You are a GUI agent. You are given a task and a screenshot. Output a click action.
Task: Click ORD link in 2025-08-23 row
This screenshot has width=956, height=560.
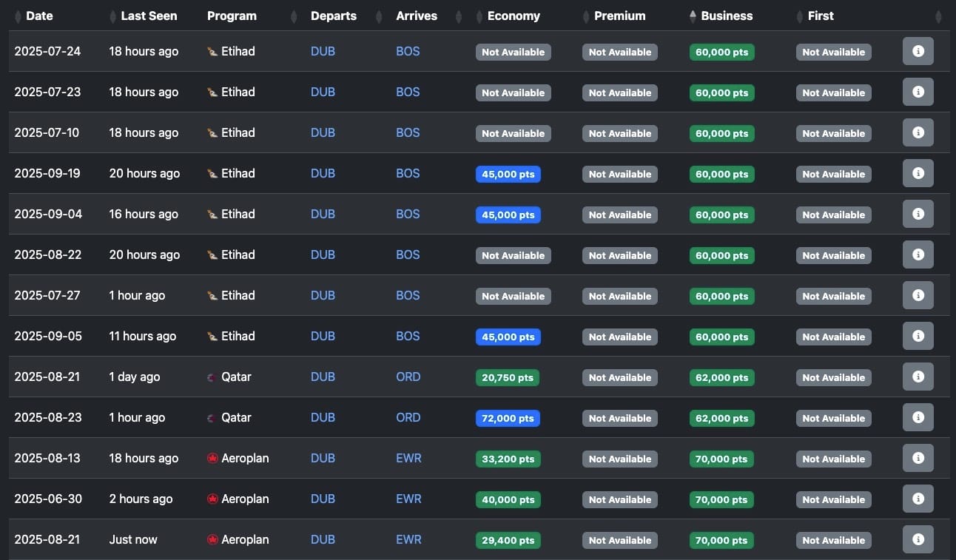pos(408,418)
